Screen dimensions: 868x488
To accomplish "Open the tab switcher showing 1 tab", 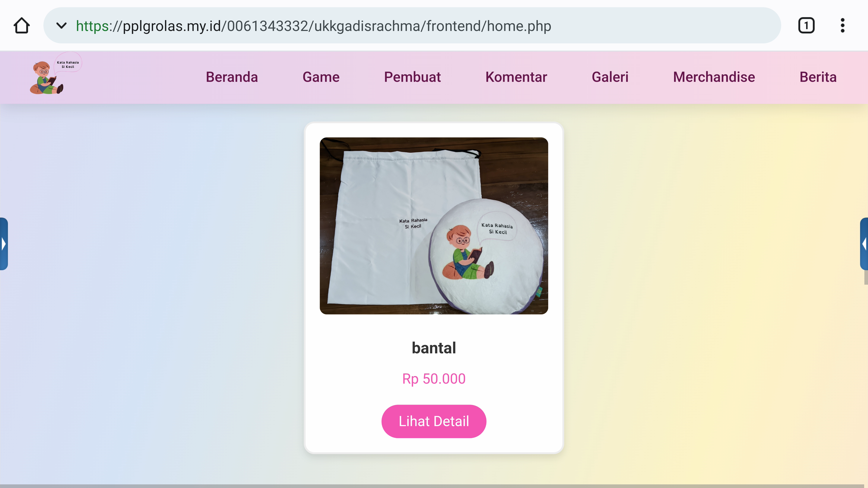I will point(806,26).
